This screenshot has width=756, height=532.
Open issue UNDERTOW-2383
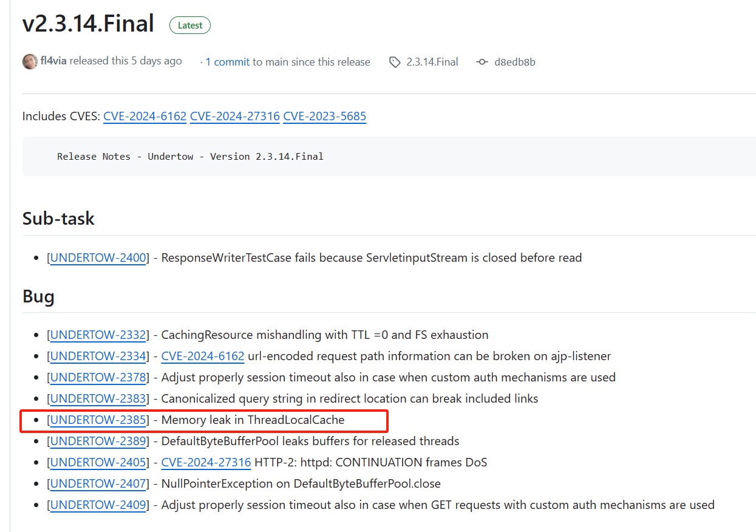tap(98, 398)
